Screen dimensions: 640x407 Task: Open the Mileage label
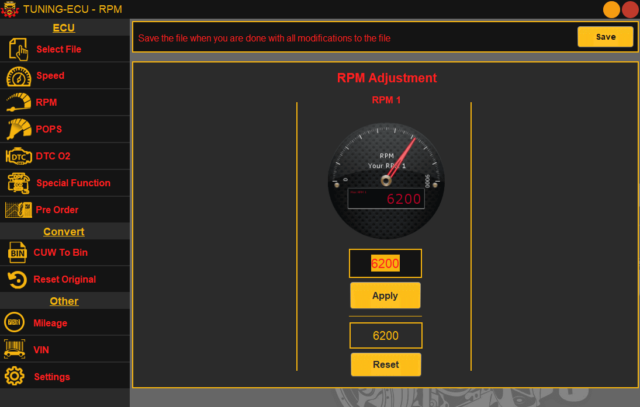(50, 323)
